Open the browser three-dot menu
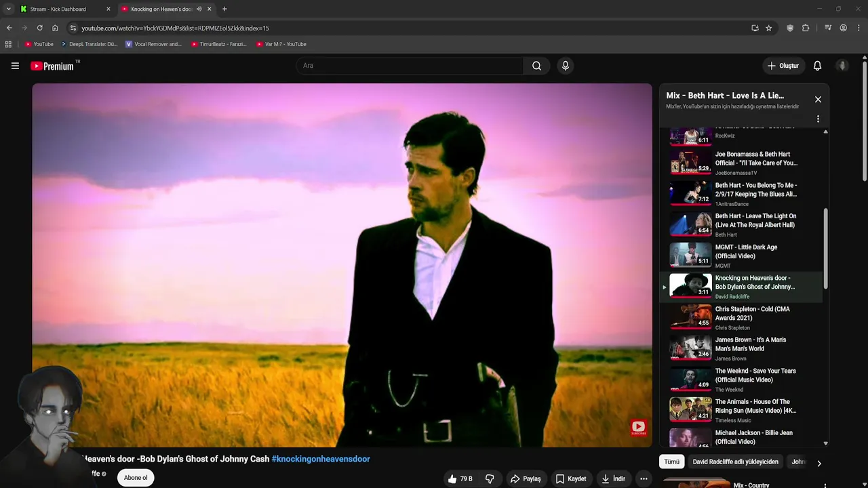Viewport: 868px width, 488px height. coord(859,28)
